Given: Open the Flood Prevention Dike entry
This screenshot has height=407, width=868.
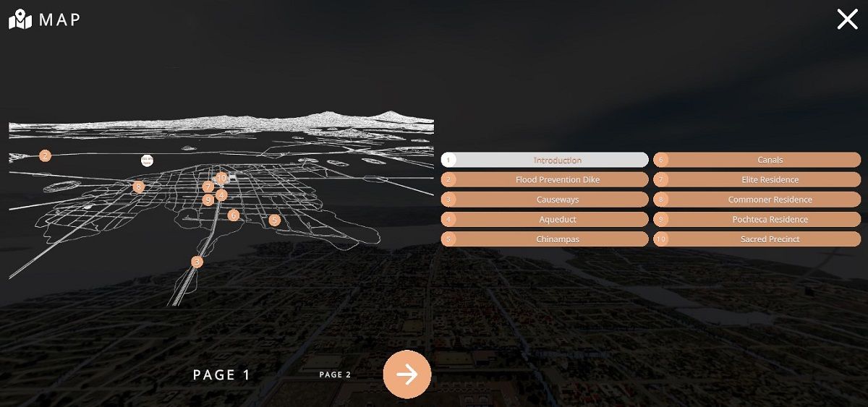Looking at the screenshot, I should point(545,179).
